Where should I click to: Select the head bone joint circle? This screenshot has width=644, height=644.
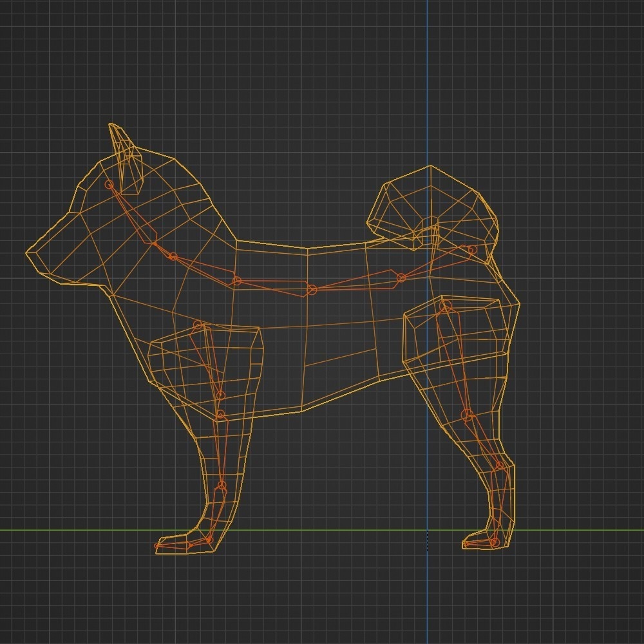tap(109, 184)
